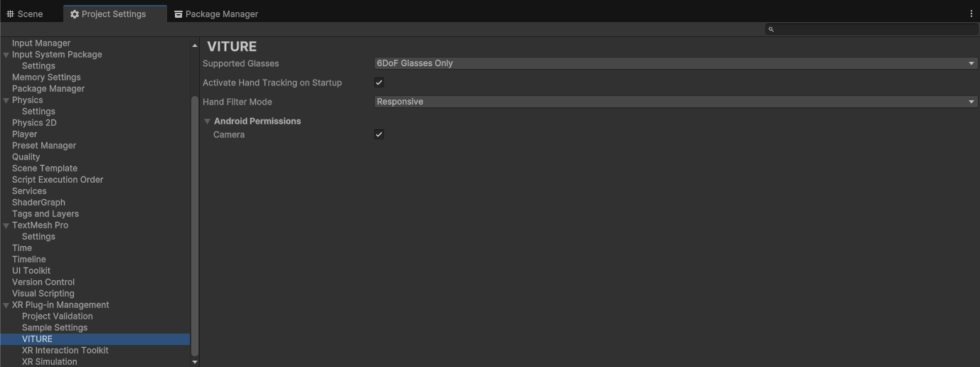Click the sidebar scroll up arrow

point(195,46)
